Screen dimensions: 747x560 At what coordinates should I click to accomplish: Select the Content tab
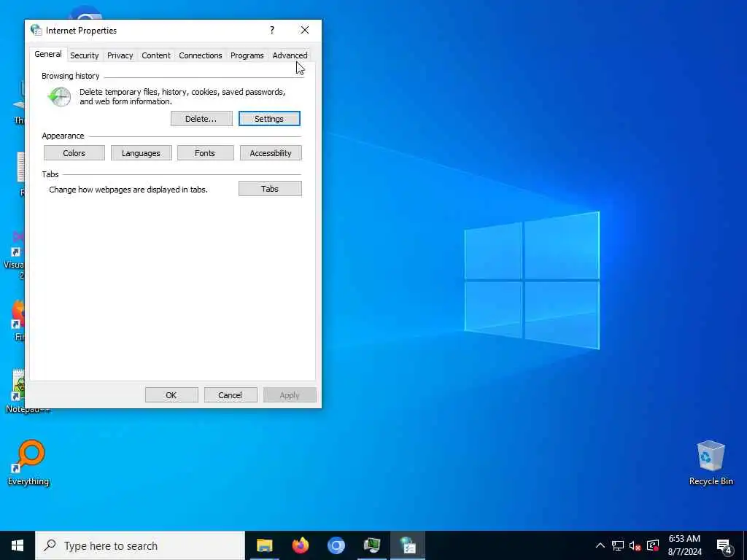[x=156, y=55]
